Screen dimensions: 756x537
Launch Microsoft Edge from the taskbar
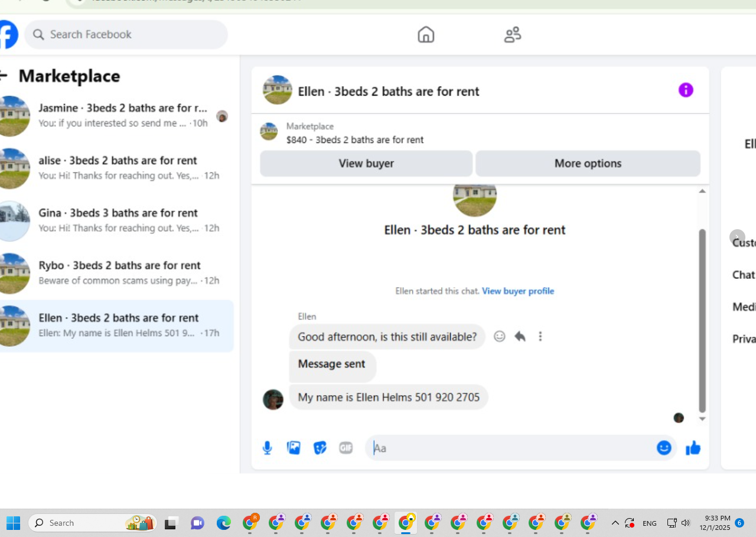click(223, 523)
